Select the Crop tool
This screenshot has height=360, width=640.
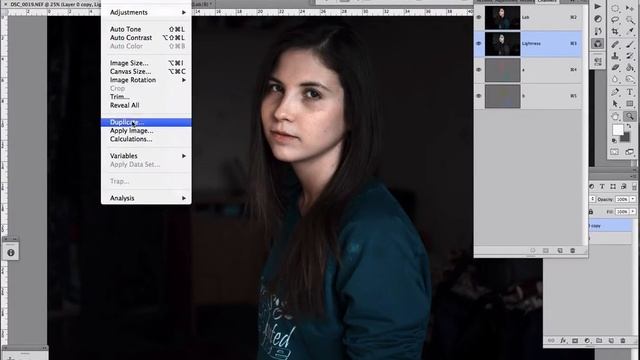615,31
